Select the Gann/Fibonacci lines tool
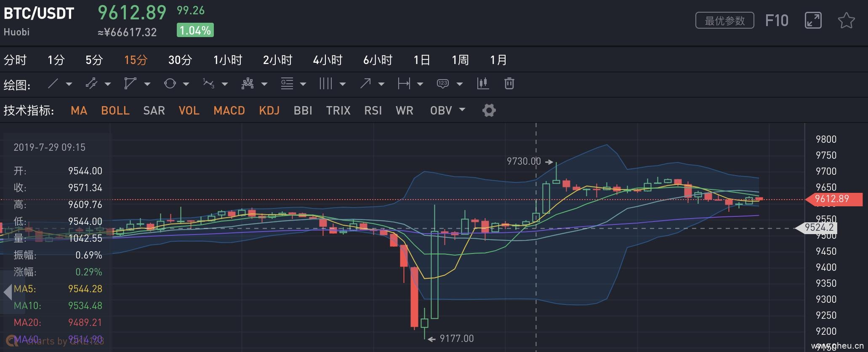 click(x=287, y=83)
